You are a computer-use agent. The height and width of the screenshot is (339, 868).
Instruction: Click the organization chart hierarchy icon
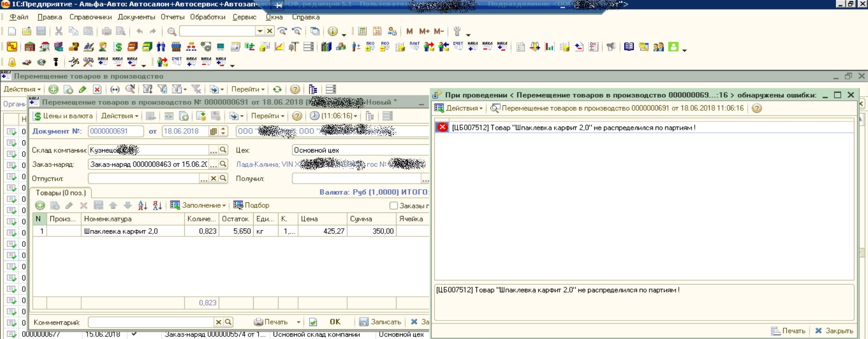(x=191, y=47)
